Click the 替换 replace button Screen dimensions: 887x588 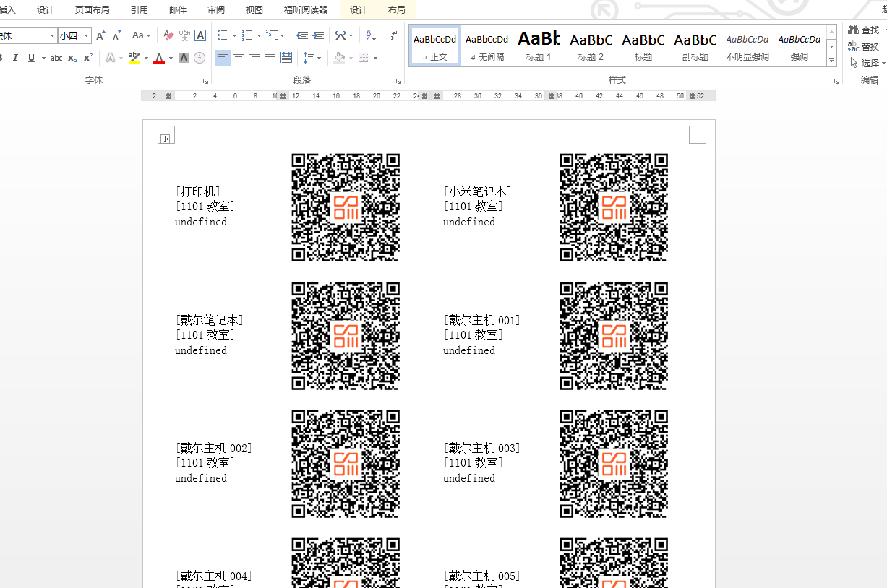point(864,46)
